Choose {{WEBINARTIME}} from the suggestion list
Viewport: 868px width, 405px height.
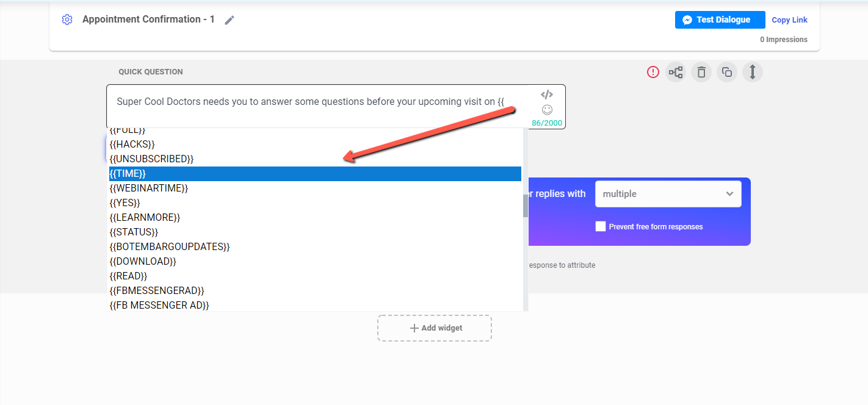pyautogui.click(x=148, y=188)
